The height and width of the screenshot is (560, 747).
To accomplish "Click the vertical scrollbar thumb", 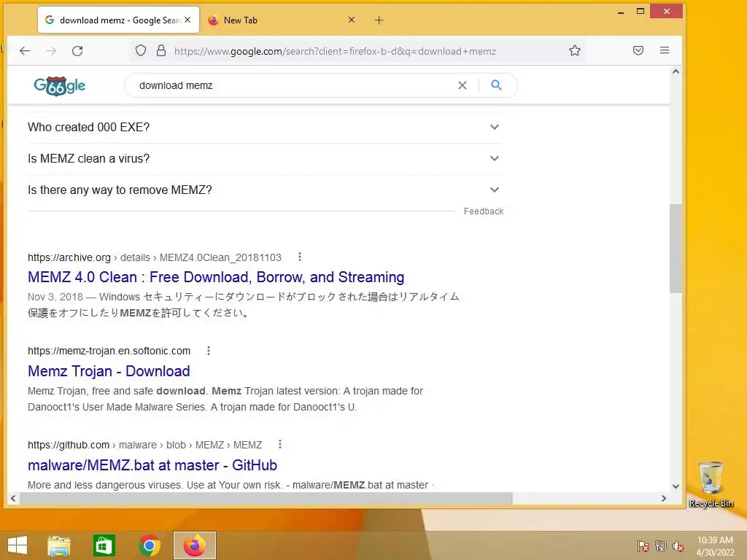I will coord(676,248).
